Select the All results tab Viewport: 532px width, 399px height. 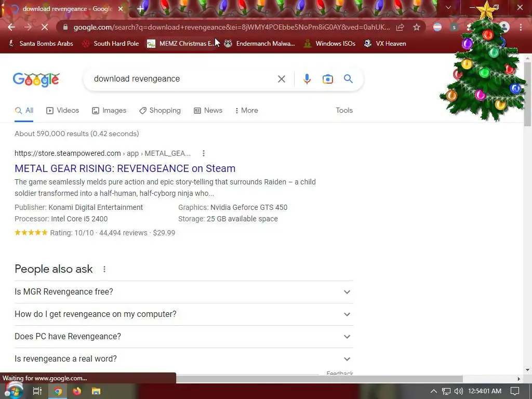coord(24,111)
